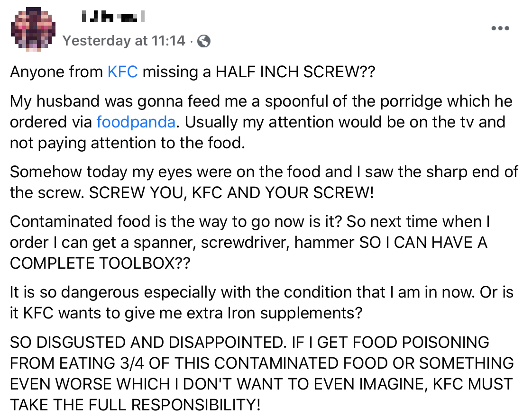The image size is (532, 417).
Task: Click the sentence 'not paying attention to the food.'
Action: click(127, 143)
